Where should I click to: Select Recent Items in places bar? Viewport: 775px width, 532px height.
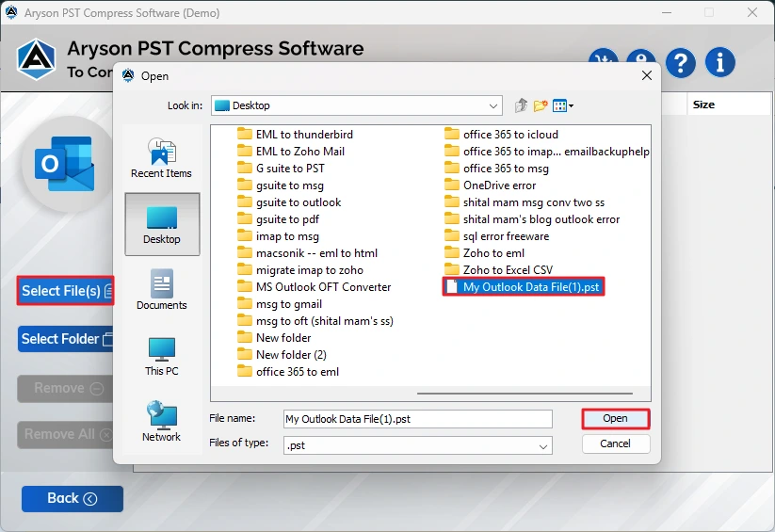point(162,158)
